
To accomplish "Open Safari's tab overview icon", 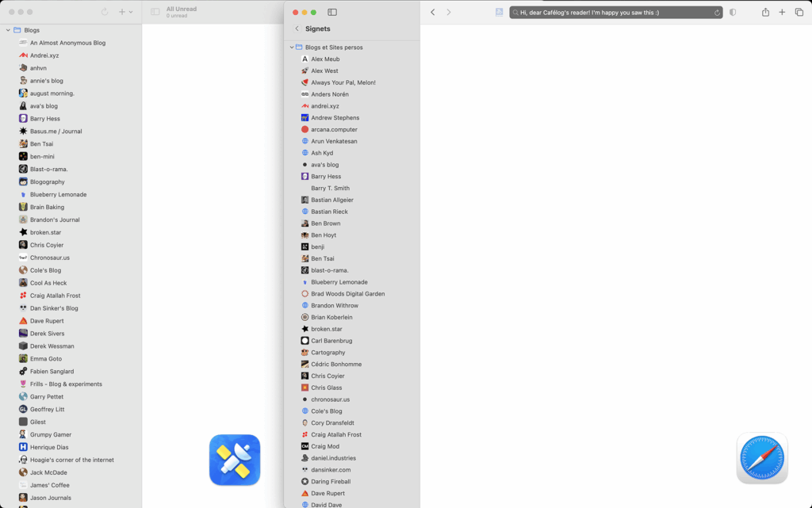I will [801, 13].
